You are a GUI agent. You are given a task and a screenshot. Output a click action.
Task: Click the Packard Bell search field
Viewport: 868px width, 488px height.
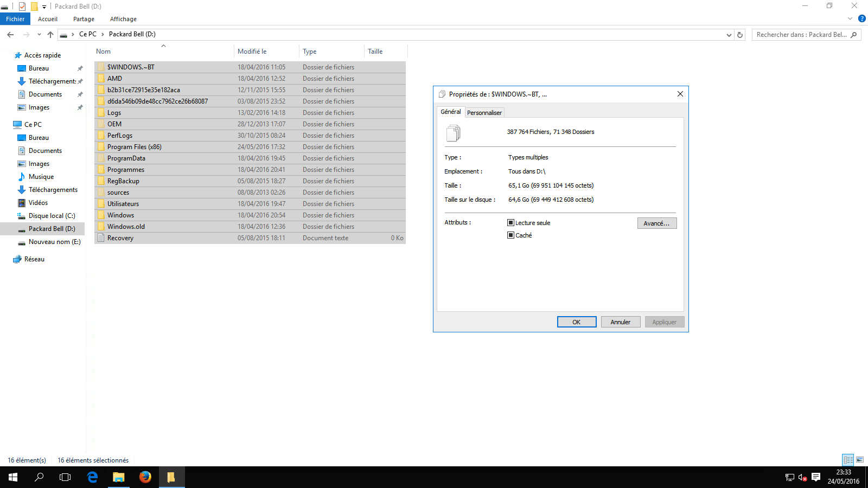pyautogui.click(x=801, y=35)
